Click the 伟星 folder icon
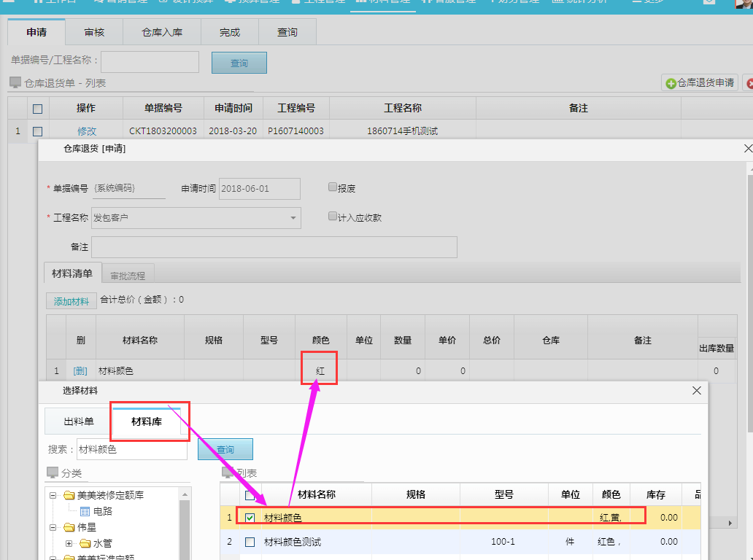Image resolution: width=753 pixels, height=560 pixels. (69, 527)
